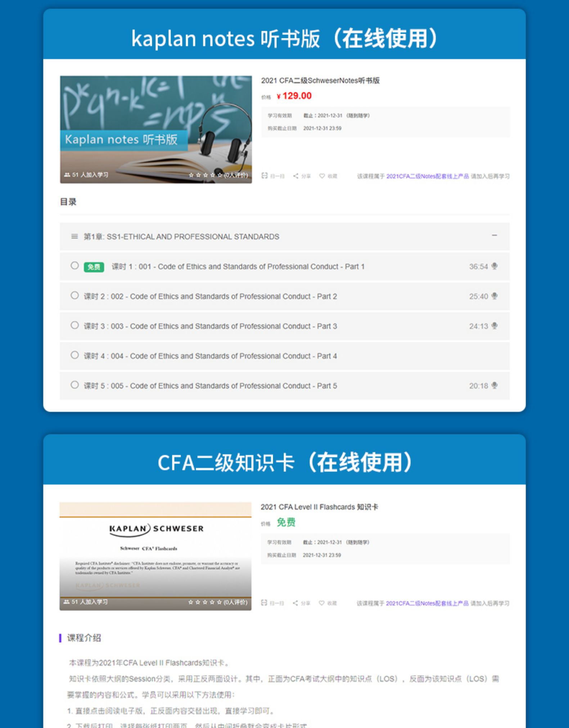Favorite the SchweserNotes audiobook course with the heart icon
569x728 pixels.
point(322,176)
